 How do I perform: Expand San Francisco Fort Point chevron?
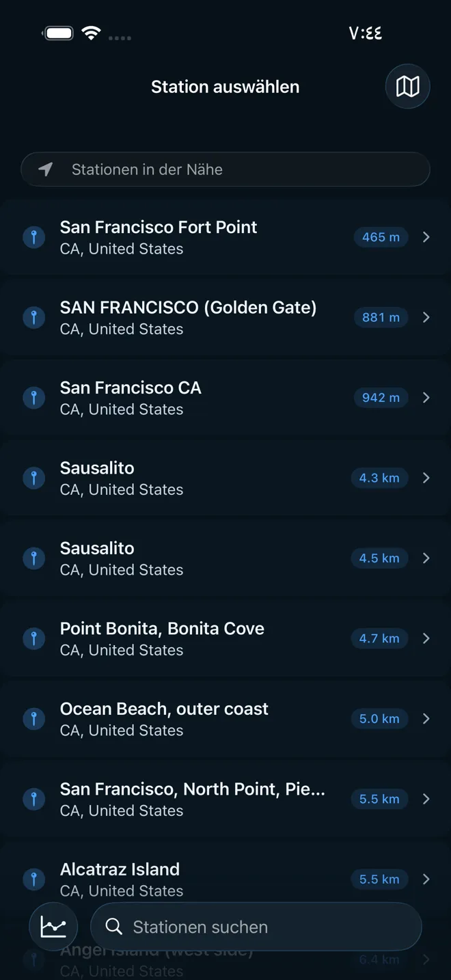(426, 237)
